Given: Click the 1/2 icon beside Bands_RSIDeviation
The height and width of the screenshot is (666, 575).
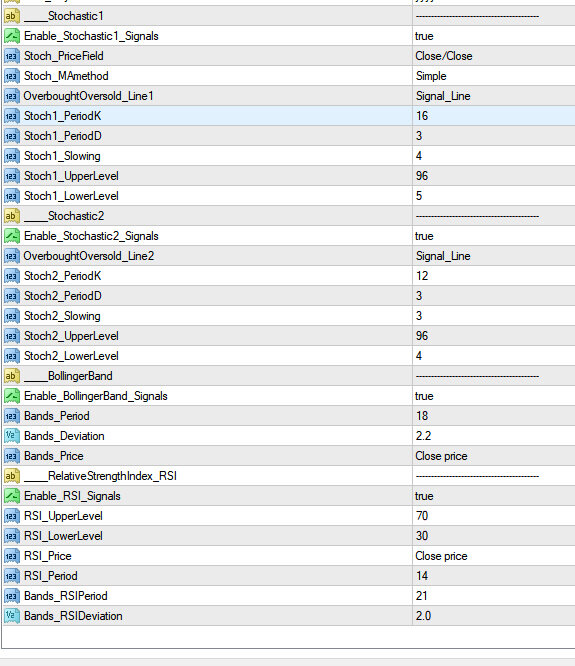Looking at the screenshot, I should coord(12,616).
